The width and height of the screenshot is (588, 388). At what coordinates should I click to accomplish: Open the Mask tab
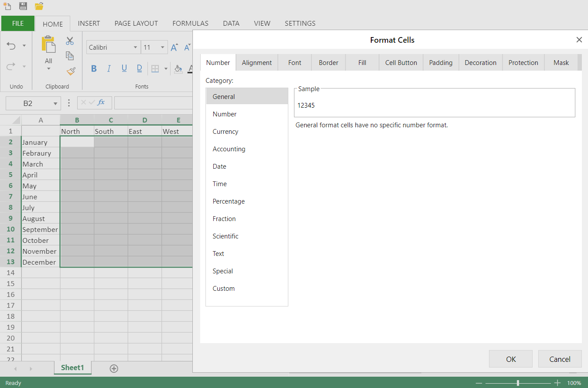[561, 62]
